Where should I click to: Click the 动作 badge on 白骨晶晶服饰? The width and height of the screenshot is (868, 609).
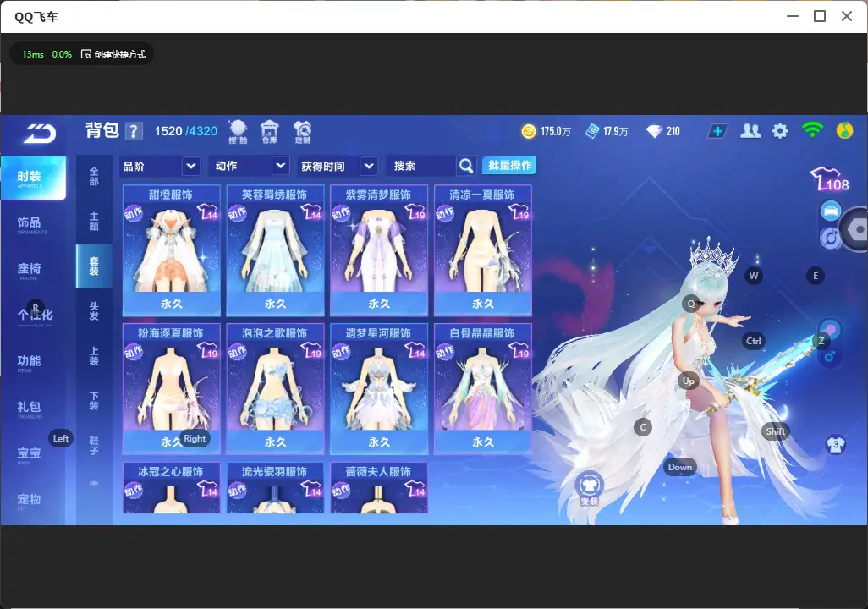click(445, 352)
